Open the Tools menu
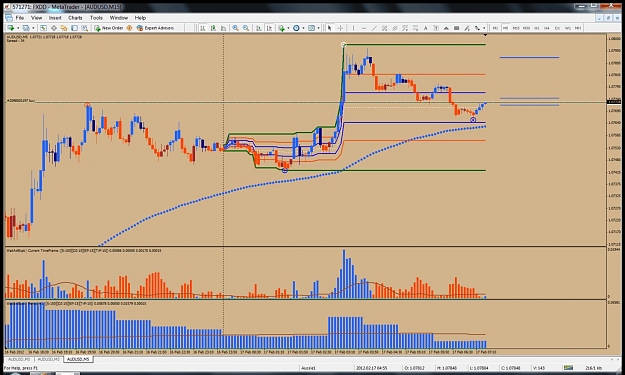Viewport: 625px width, 375px height. pos(96,18)
